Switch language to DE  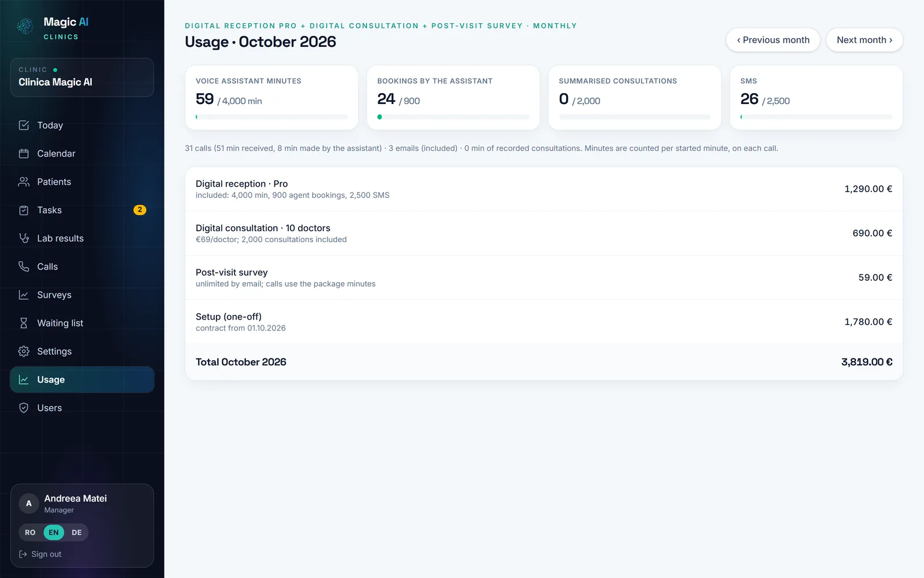point(77,532)
